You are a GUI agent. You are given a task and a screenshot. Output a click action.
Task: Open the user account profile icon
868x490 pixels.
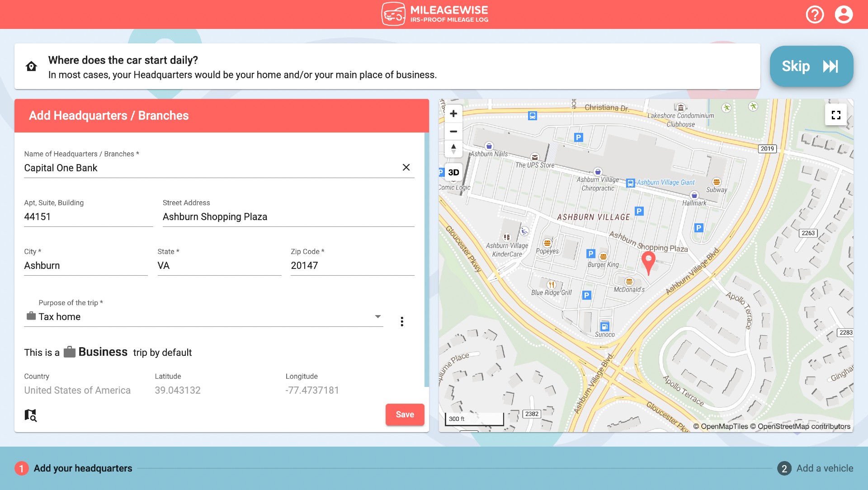(844, 14)
